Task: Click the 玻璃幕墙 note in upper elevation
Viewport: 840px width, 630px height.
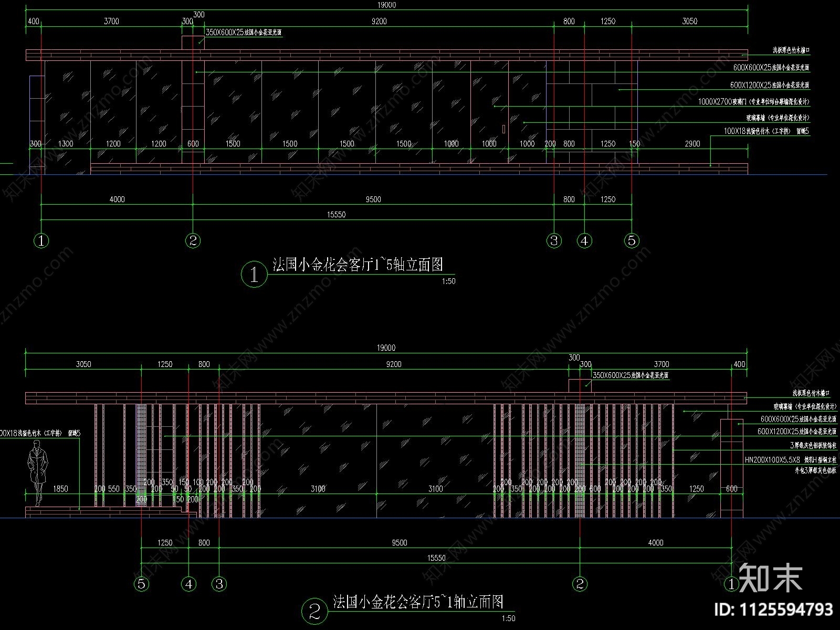Action: (x=778, y=118)
